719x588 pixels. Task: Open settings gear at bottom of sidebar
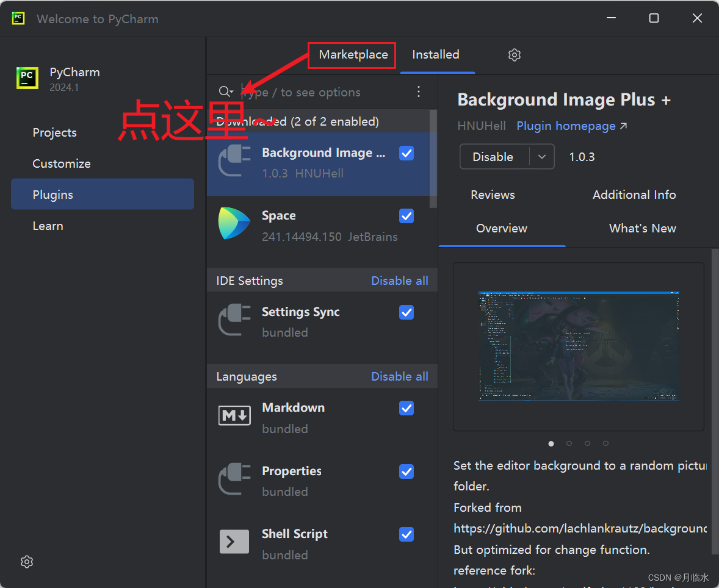[x=27, y=561]
